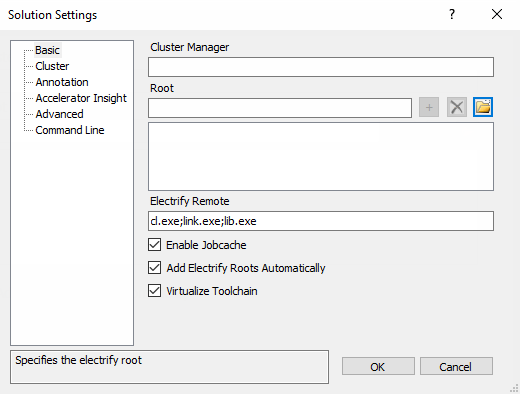Viewport: 520px width, 394px height.
Task: Click the delete root X icon
Action: [457, 107]
